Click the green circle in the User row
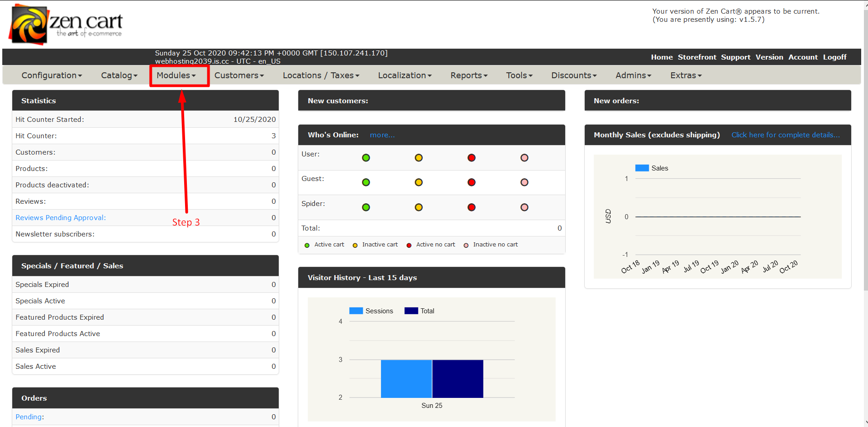This screenshot has width=868, height=427. [366, 158]
